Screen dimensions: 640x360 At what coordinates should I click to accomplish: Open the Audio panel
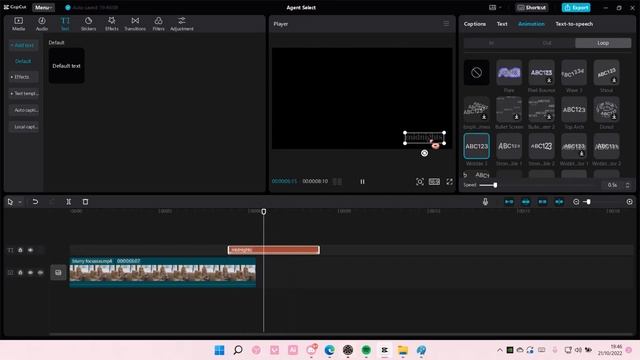(x=42, y=24)
